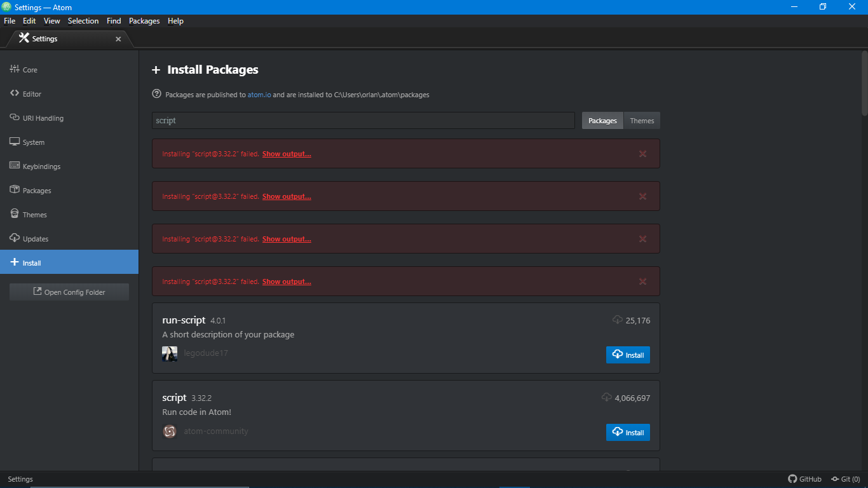Go to URI Handling settings
Image resolution: width=868 pixels, height=488 pixels.
click(69, 118)
